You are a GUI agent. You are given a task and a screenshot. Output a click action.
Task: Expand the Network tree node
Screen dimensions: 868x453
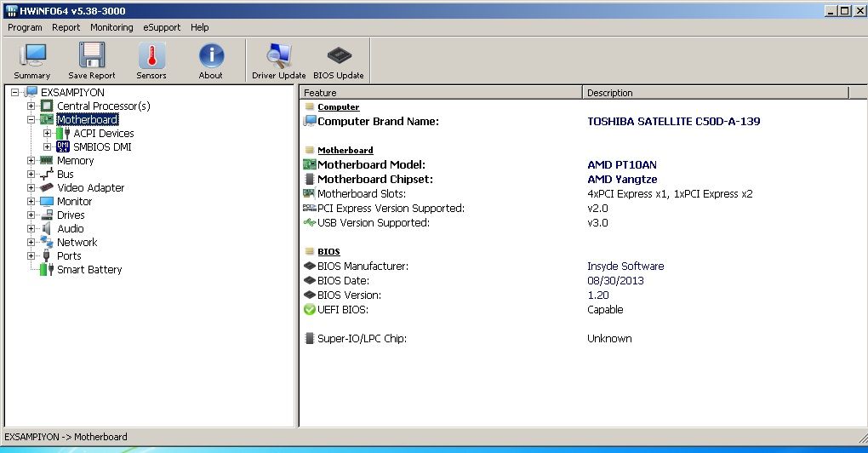click(x=31, y=242)
